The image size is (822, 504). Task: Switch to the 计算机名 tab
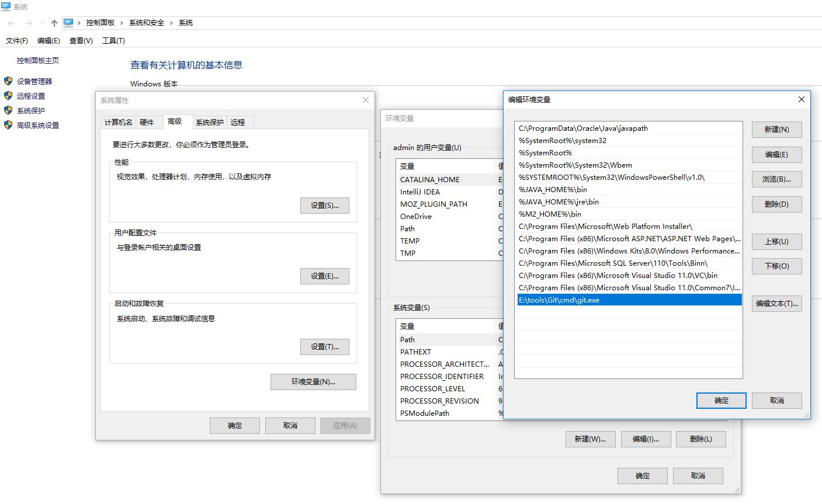118,122
